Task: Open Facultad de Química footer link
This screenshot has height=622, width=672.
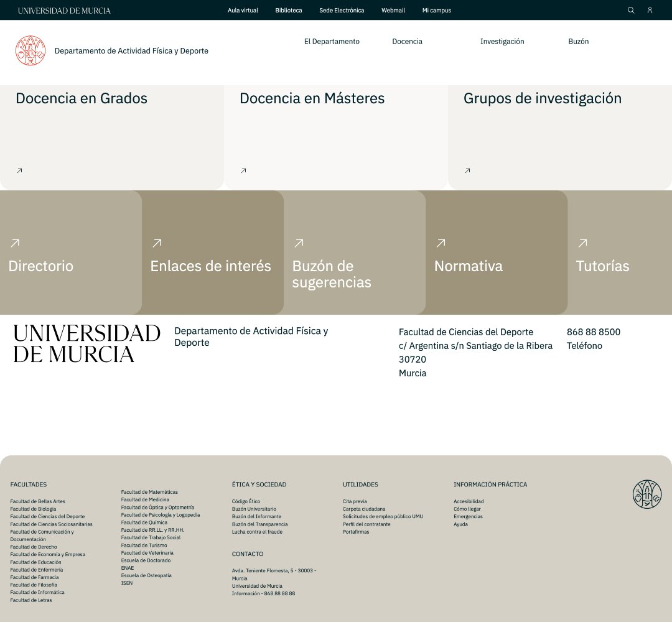Action: (x=144, y=522)
